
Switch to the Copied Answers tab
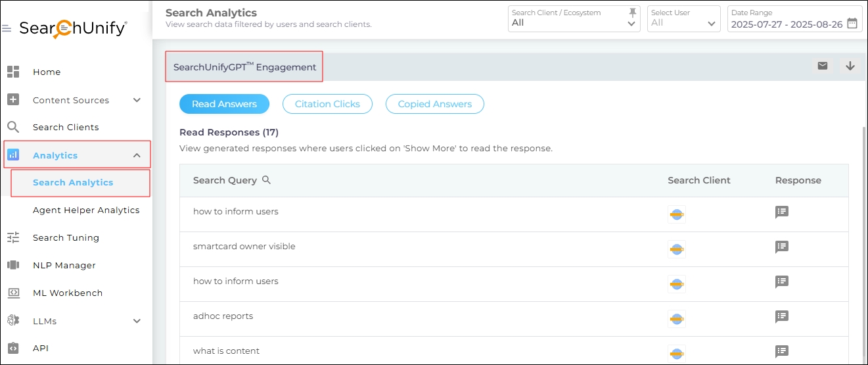coord(434,104)
